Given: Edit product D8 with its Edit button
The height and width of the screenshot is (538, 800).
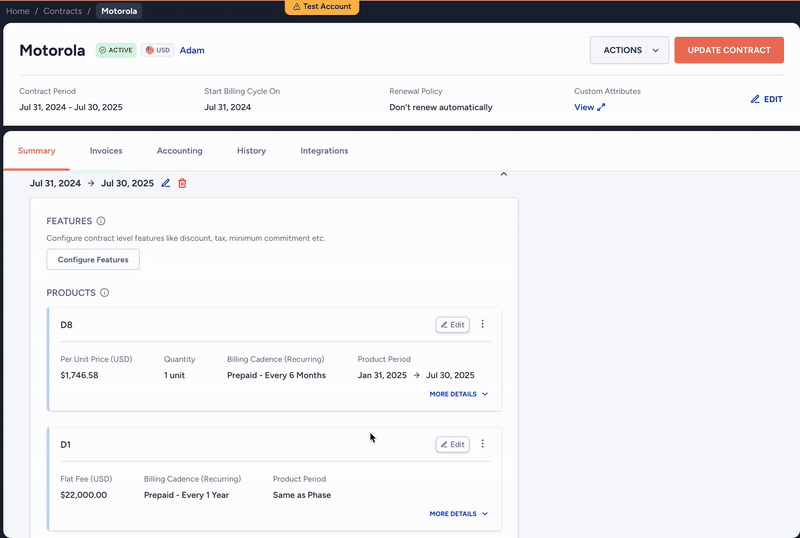Looking at the screenshot, I should click(x=453, y=325).
